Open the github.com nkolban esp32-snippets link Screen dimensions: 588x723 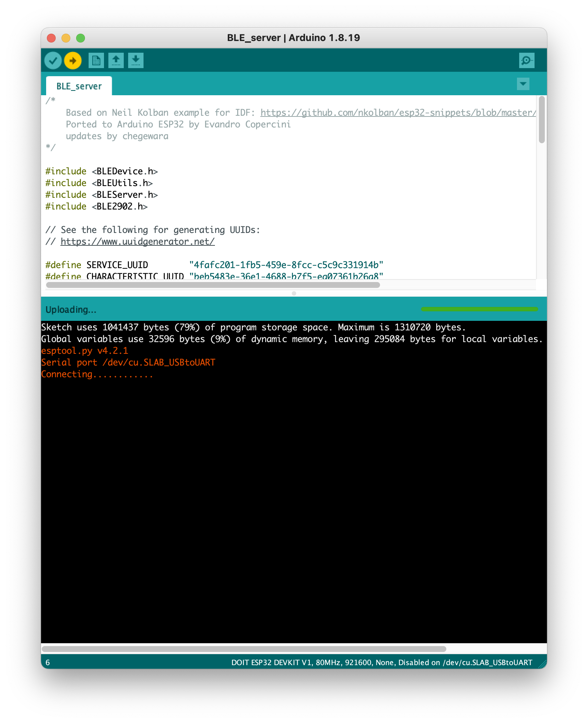(398, 112)
